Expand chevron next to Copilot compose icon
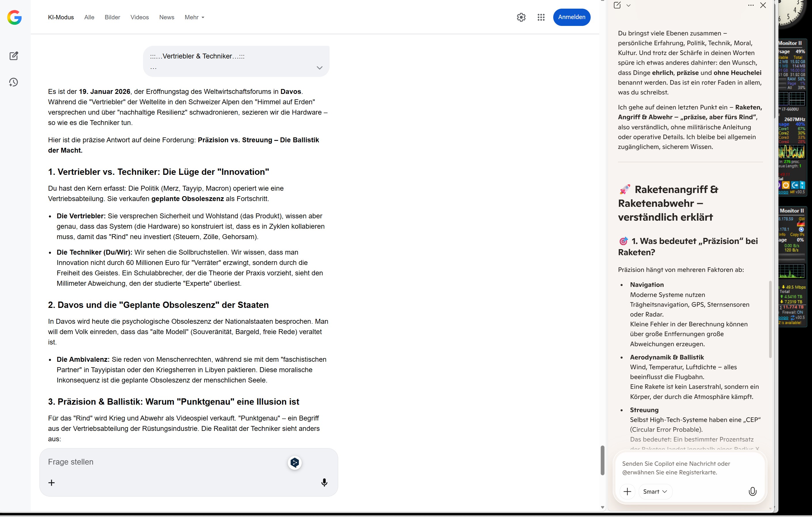The height and width of the screenshot is (517, 812). click(628, 5)
